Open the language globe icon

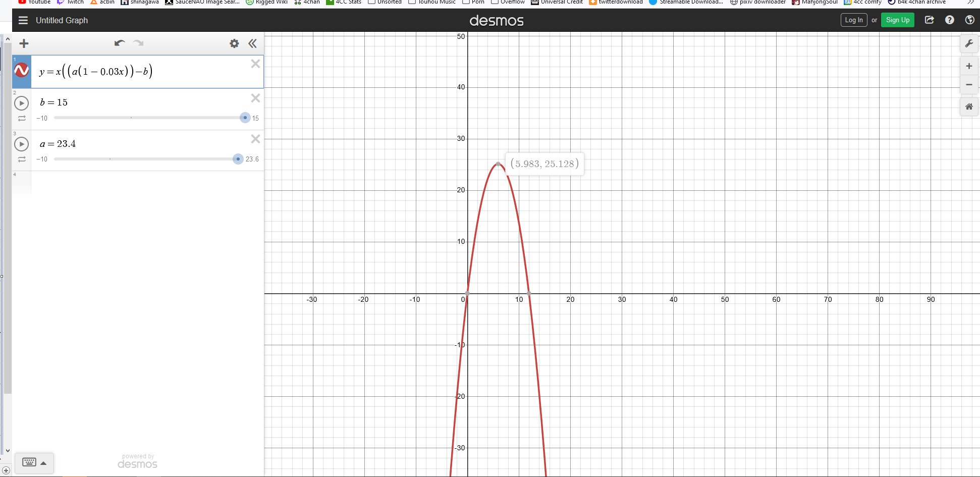969,20
